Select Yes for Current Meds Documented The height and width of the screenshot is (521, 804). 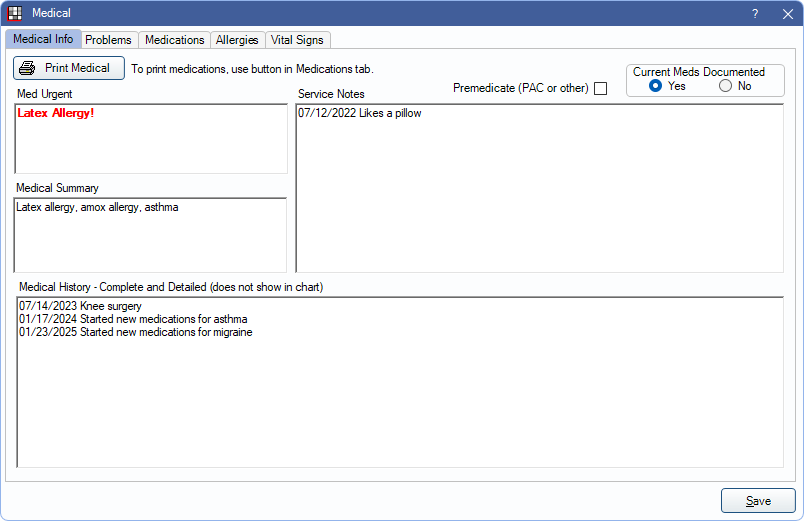tap(656, 86)
